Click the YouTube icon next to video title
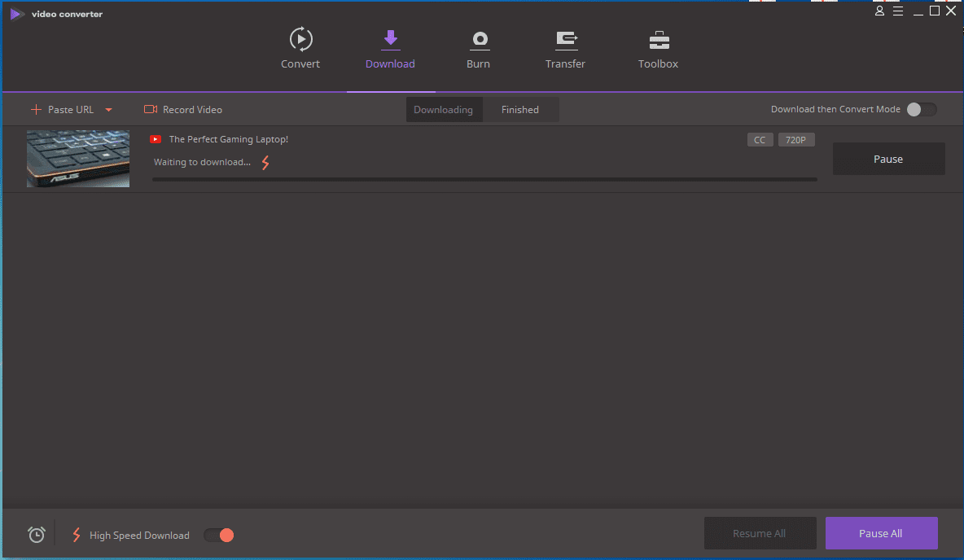This screenshot has width=964, height=560. tap(156, 139)
